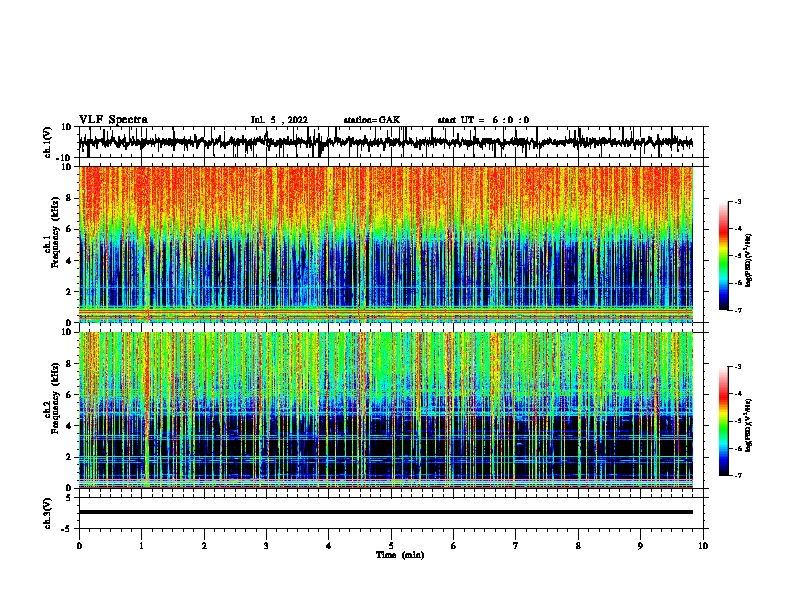Click the "-7" tick on ch.2 color scale
792x612 pixels.
pyautogui.click(x=737, y=476)
